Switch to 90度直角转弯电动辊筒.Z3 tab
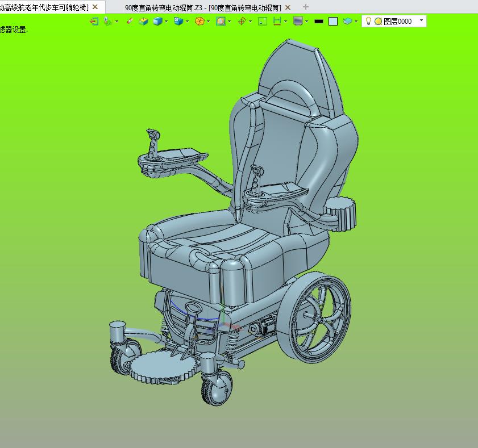This screenshot has height=448, width=478. pos(203,8)
